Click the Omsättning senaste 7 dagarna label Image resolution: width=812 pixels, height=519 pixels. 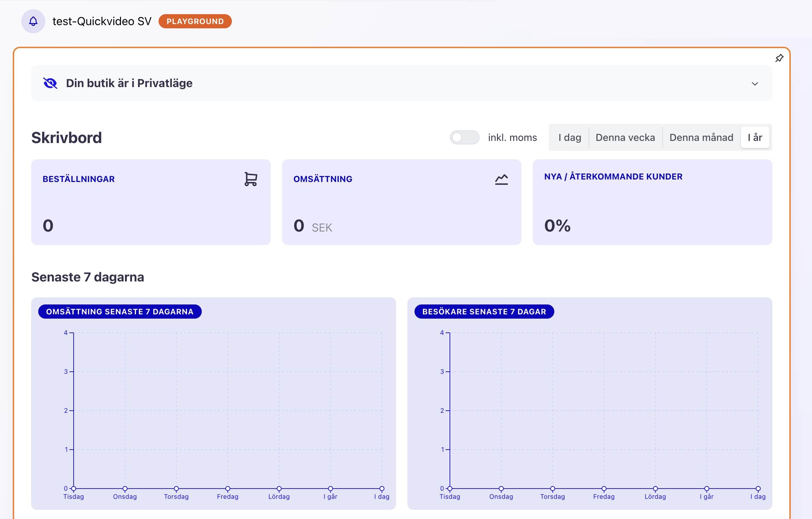(120, 312)
